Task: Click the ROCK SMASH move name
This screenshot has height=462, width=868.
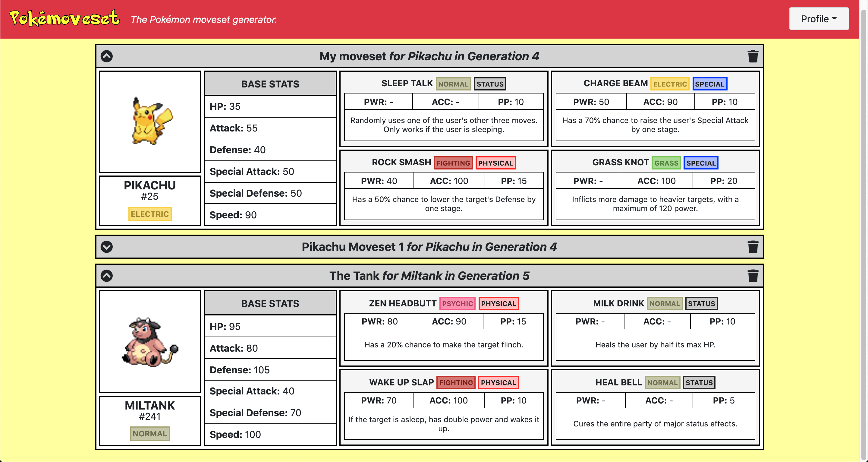Action: tap(401, 162)
